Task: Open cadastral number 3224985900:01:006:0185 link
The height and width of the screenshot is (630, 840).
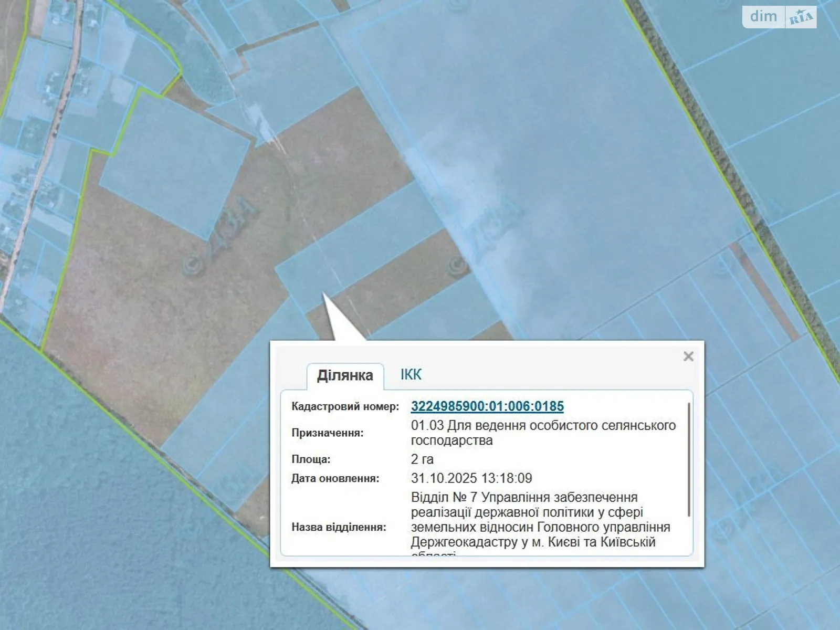Action: pos(487,406)
